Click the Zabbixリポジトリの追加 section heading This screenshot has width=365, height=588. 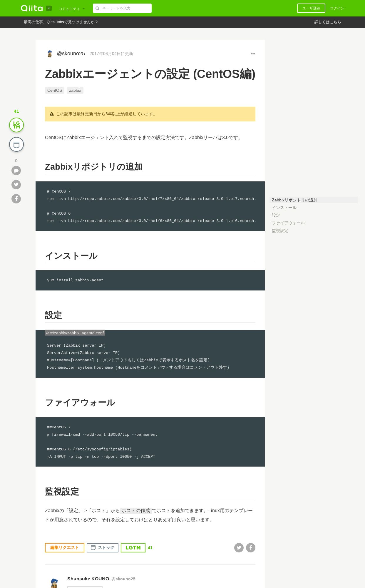click(94, 167)
